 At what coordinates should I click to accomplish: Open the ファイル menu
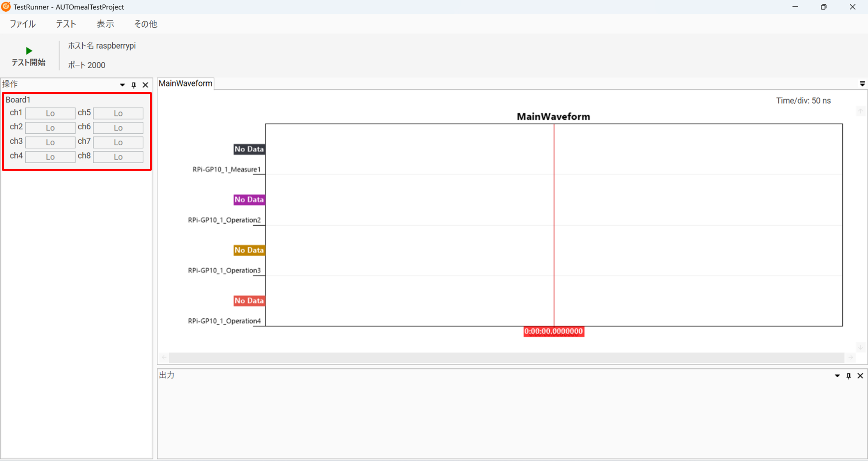(x=23, y=24)
